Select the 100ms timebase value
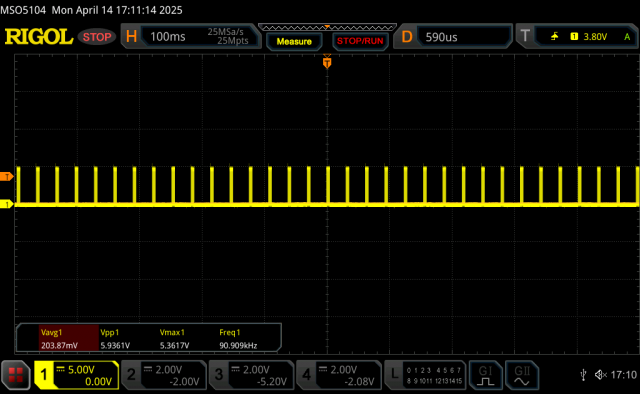The image size is (640, 394). (x=168, y=37)
